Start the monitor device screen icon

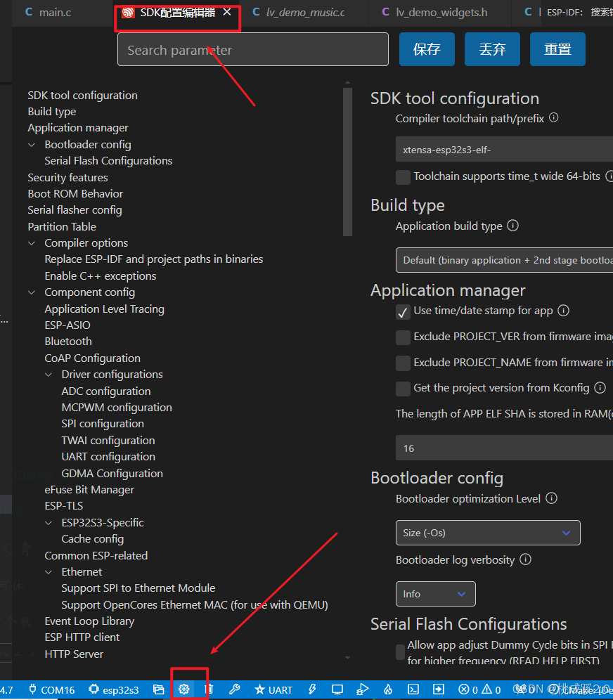pyautogui.click(x=337, y=689)
